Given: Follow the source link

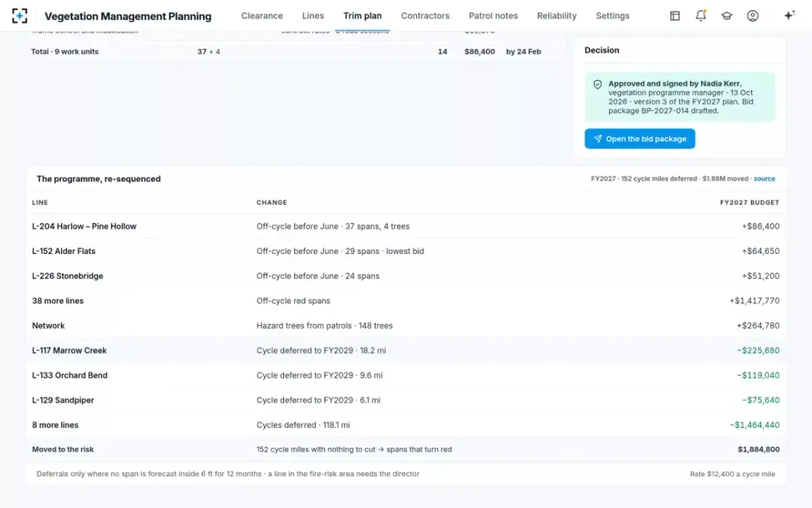Looking at the screenshot, I should 765,179.
